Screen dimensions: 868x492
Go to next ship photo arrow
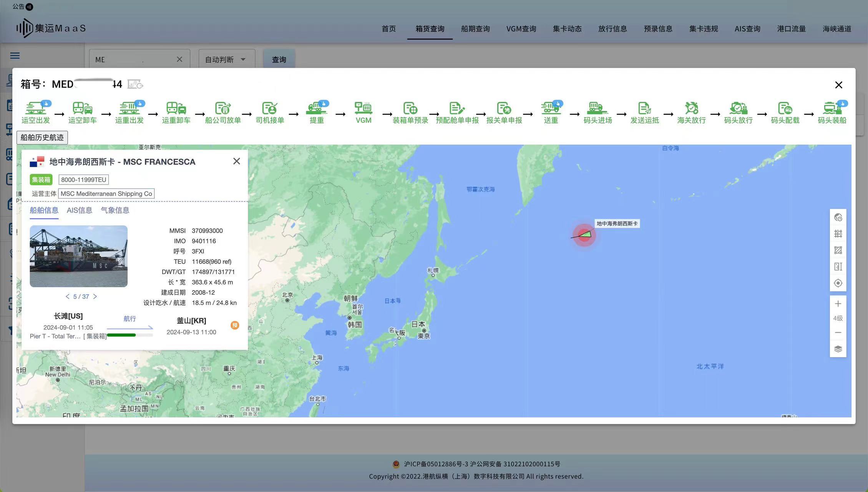95,296
